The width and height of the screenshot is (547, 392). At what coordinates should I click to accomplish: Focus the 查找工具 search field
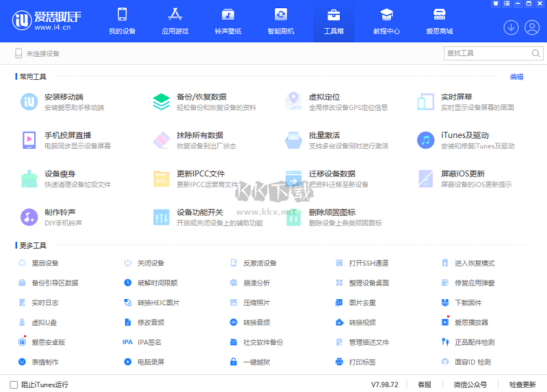487,53
